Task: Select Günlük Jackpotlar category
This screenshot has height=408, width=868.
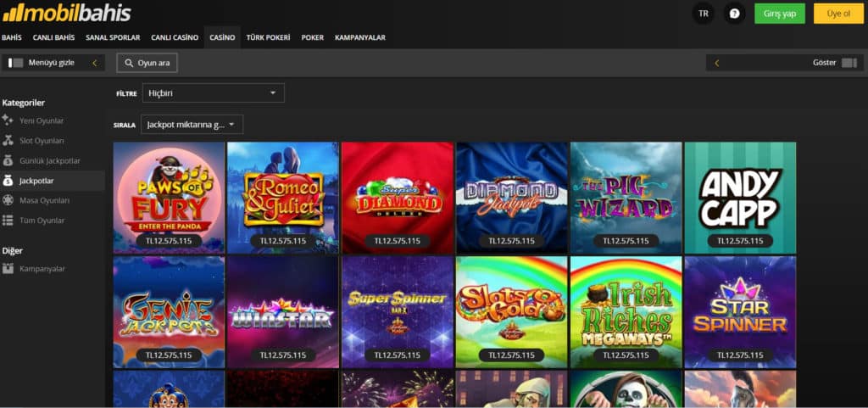Action: (50, 160)
